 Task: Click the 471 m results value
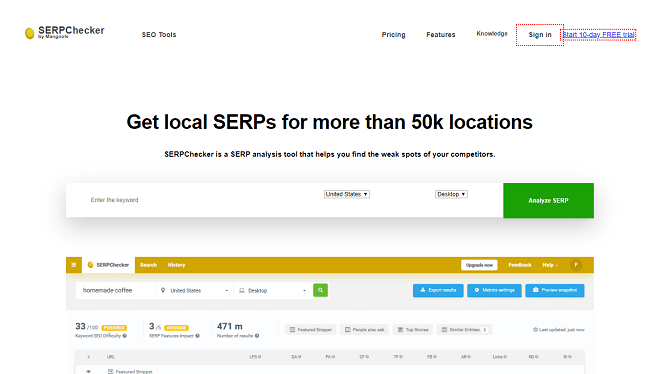coord(230,326)
